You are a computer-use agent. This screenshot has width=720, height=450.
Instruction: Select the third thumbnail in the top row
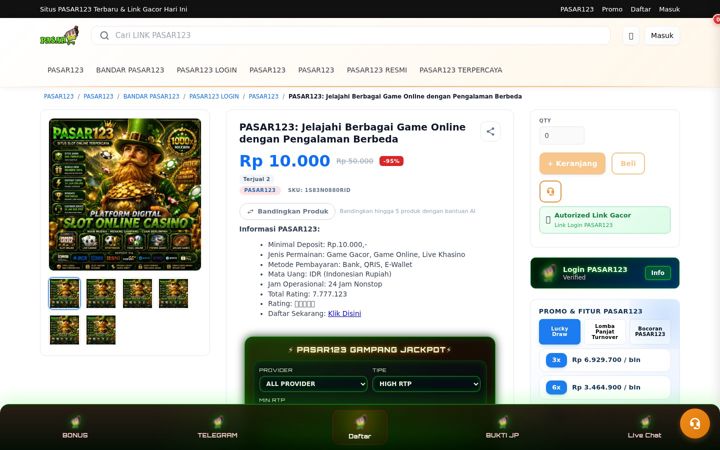click(x=137, y=293)
